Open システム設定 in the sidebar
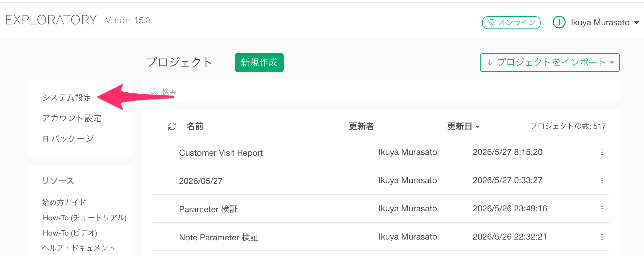The image size is (644, 255). point(67,98)
